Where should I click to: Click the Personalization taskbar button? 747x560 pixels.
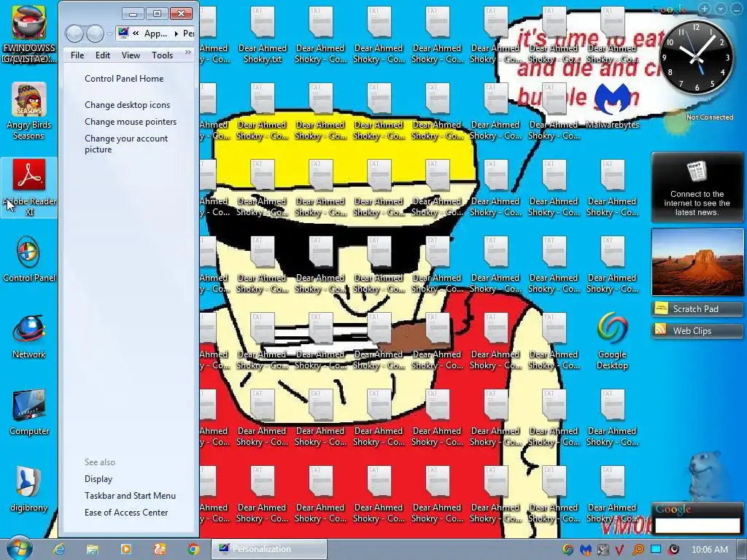click(x=269, y=549)
